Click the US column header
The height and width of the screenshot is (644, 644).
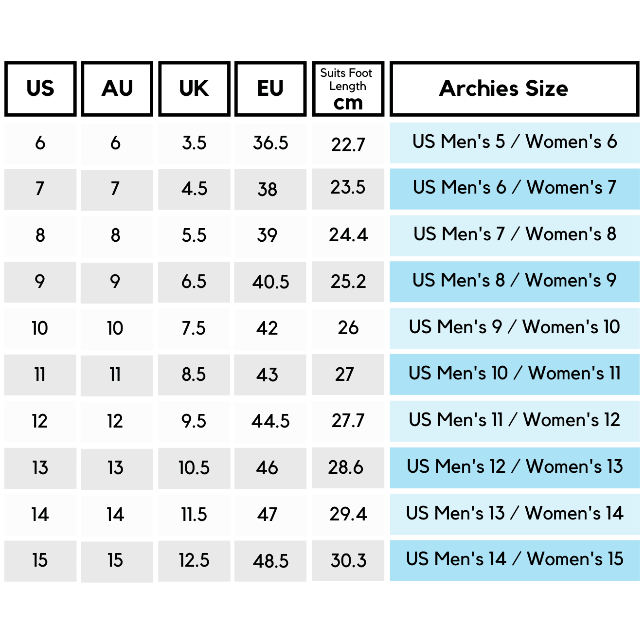tap(40, 89)
